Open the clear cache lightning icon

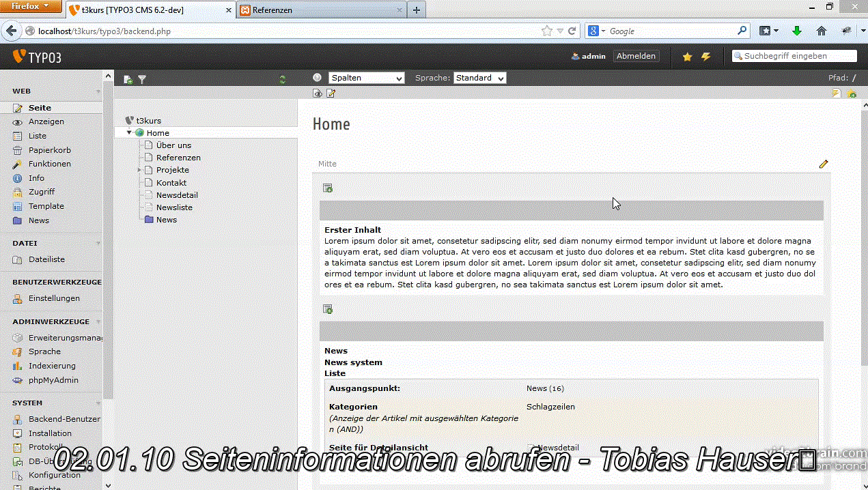pos(706,57)
